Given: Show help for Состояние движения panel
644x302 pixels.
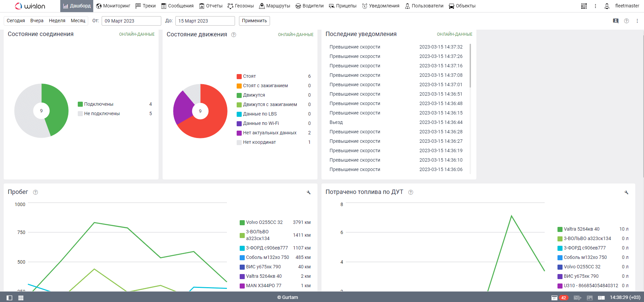Looking at the screenshot, I should [x=234, y=35].
